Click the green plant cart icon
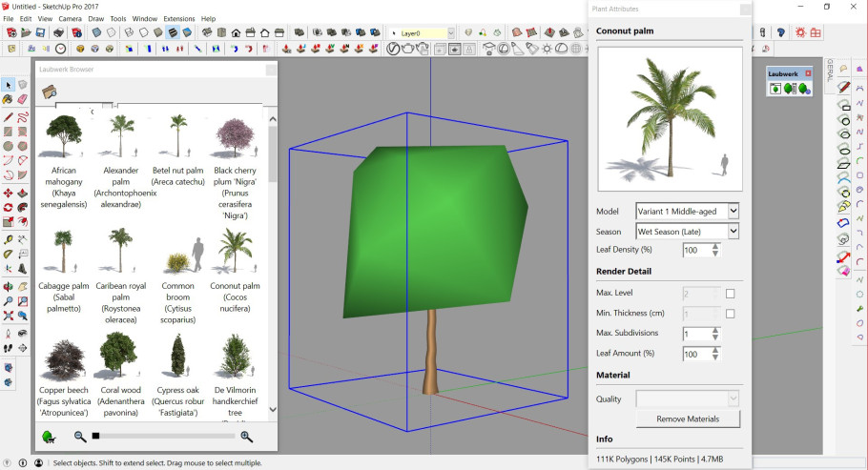Viewport: 868px width, 470px height. point(49,437)
